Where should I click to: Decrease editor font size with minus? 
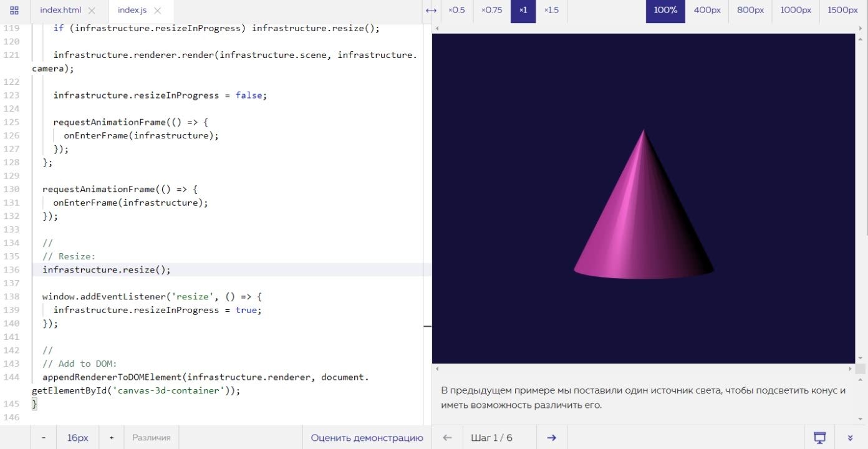point(44,438)
